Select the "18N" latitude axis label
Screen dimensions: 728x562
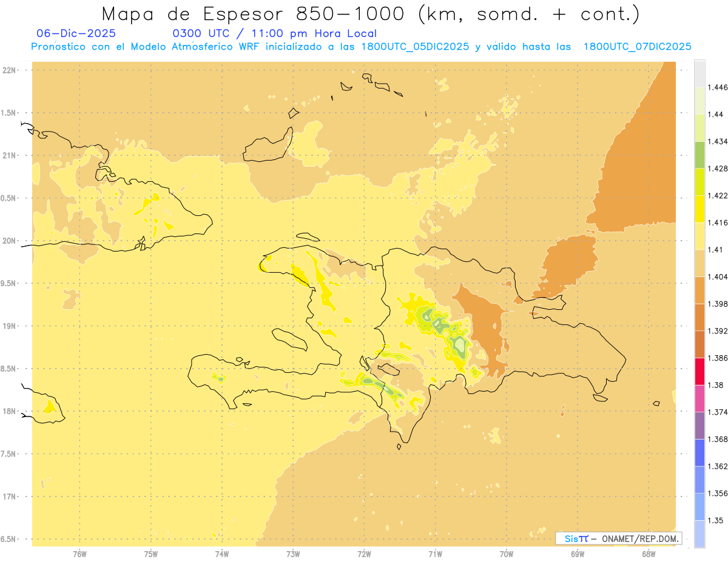click(10, 411)
